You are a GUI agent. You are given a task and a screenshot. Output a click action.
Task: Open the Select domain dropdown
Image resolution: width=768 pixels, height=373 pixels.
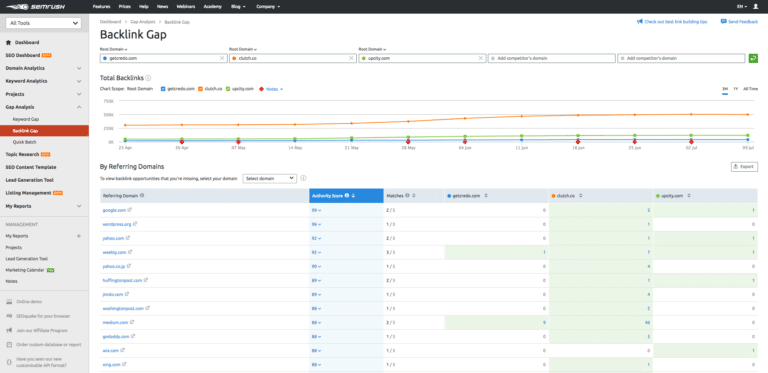[x=270, y=178]
